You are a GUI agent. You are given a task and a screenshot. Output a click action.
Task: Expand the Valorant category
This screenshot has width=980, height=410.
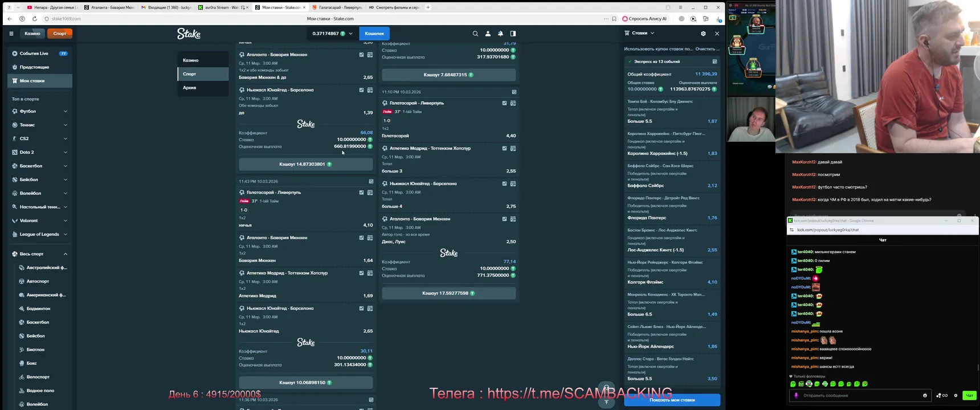[66, 221]
